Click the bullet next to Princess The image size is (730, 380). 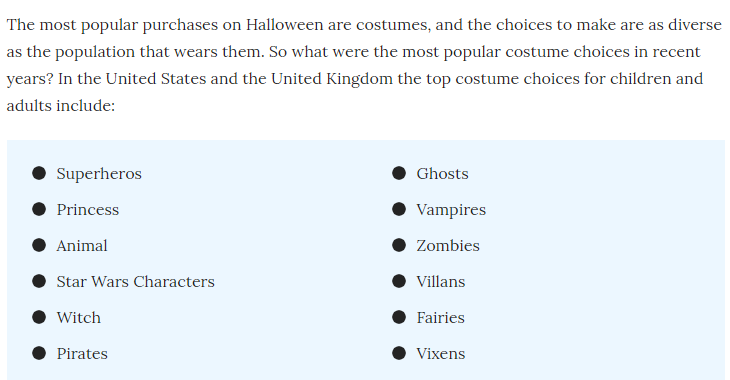(39, 209)
